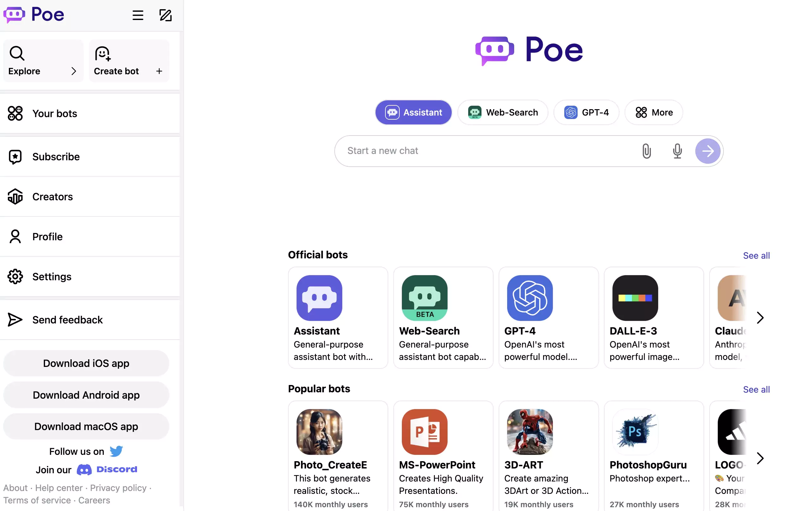Click the PhotoshopGuru Ps icon

(635, 432)
